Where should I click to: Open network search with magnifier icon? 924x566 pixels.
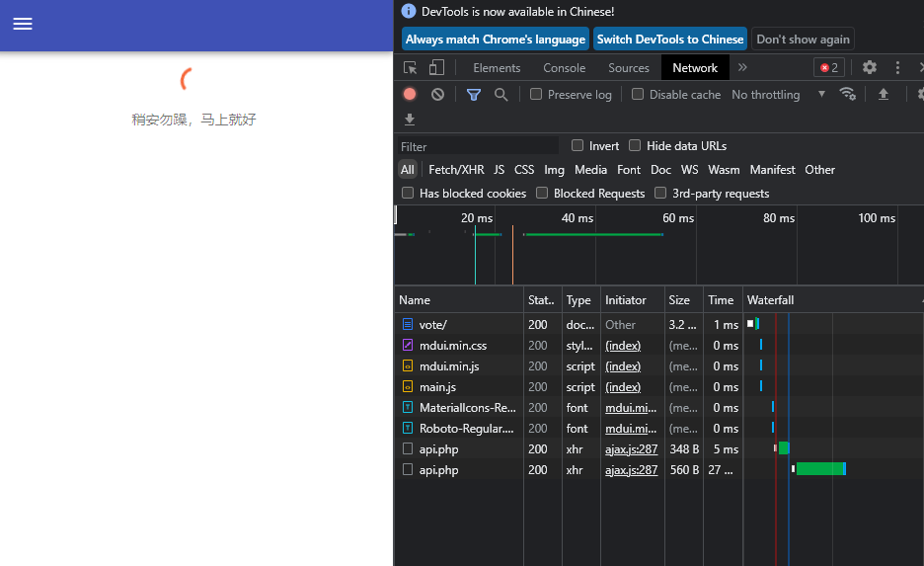[x=500, y=95]
